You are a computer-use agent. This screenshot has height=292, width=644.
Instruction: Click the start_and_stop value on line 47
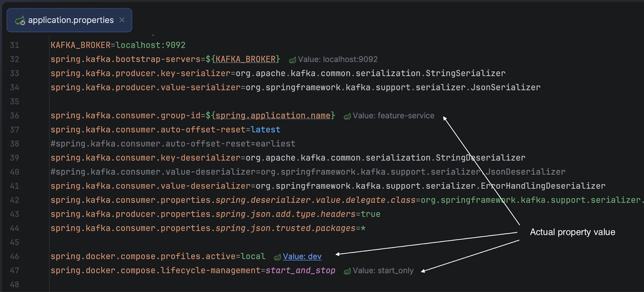[300, 271]
